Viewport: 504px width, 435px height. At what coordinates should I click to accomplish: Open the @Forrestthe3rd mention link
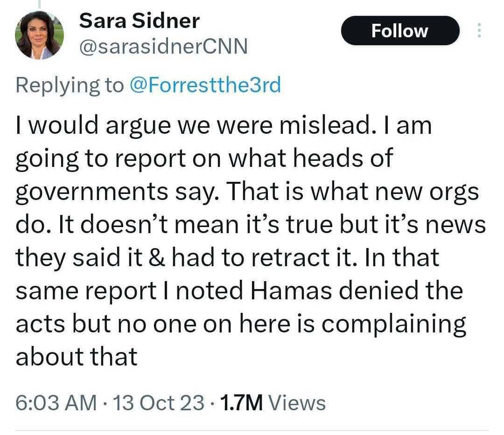click(x=205, y=85)
